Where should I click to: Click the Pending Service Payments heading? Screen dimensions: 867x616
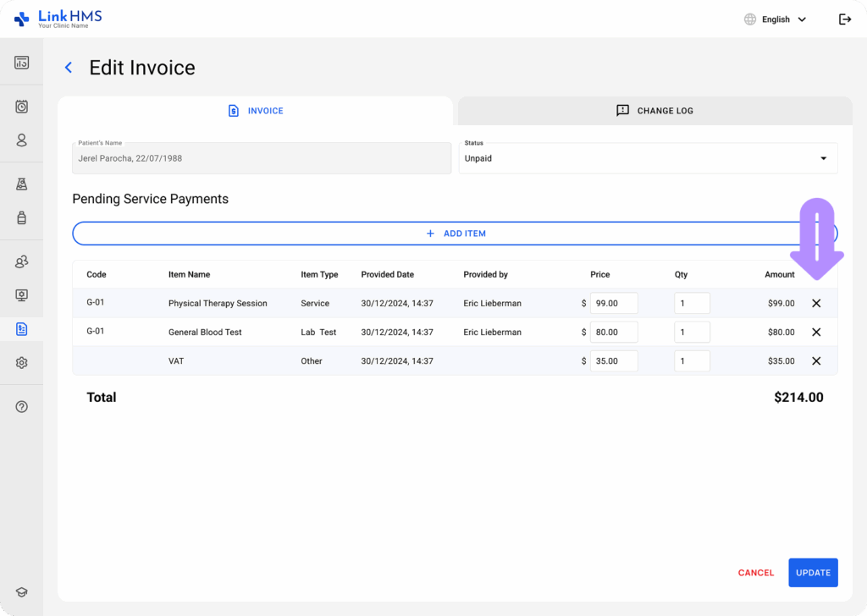(151, 199)
